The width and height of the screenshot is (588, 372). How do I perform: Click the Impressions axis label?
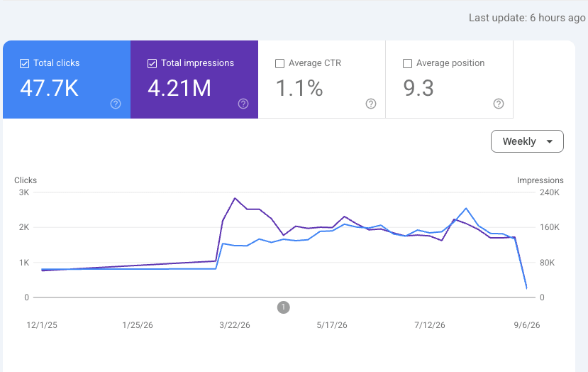(x=540, y=180)
